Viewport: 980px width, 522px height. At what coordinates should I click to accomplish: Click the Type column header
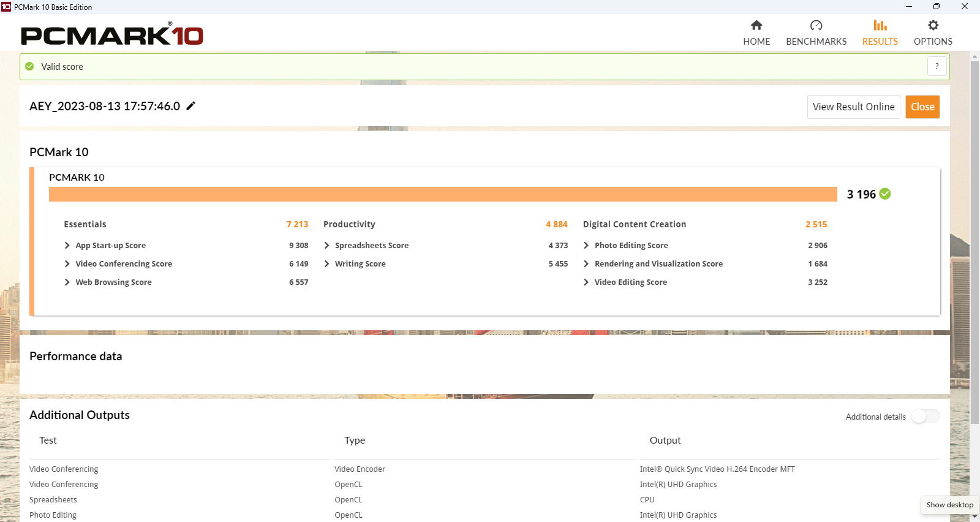[x=355, y=441]
